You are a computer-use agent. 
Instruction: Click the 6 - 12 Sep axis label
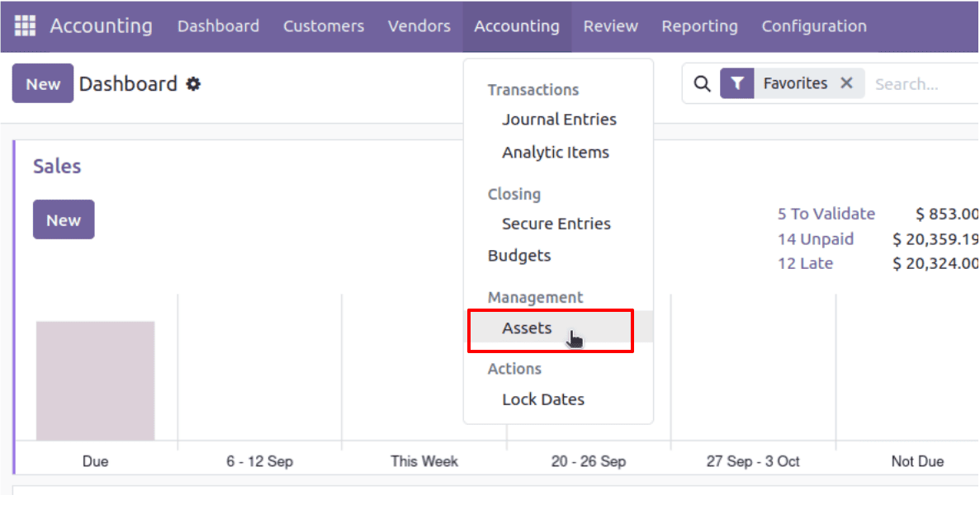click(x=259, y=461)
